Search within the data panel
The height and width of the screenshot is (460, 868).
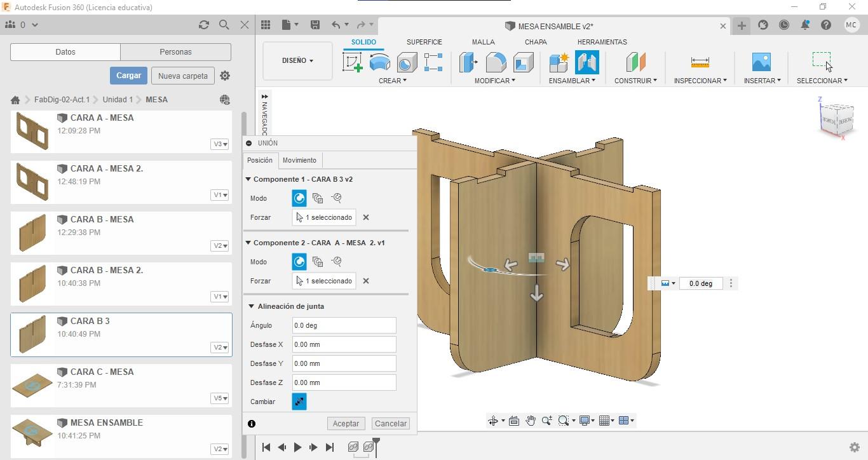(x=224, y=25)
